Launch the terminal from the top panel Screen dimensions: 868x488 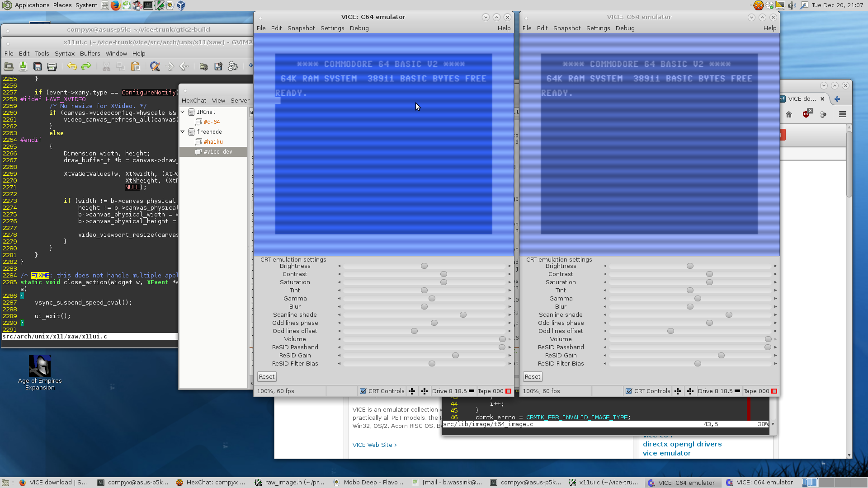(x=148, y=5)
